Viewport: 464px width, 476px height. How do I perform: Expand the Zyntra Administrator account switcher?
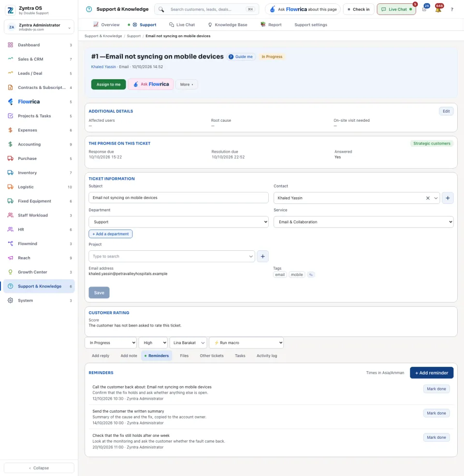click(39, 28)
